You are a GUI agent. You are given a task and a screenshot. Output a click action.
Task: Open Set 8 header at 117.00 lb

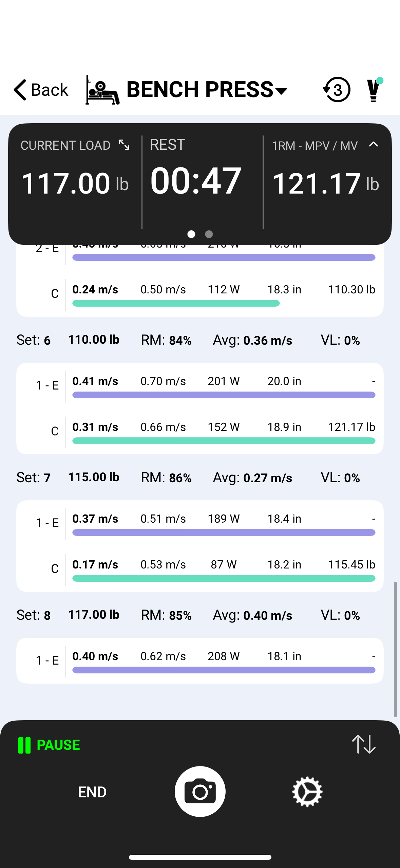tap(200, 615)
